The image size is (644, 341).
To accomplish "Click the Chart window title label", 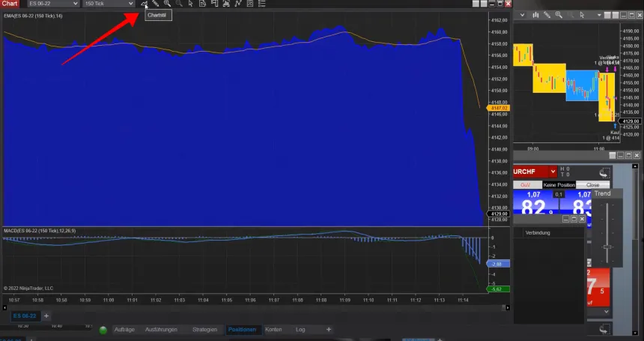I will 10,4.
